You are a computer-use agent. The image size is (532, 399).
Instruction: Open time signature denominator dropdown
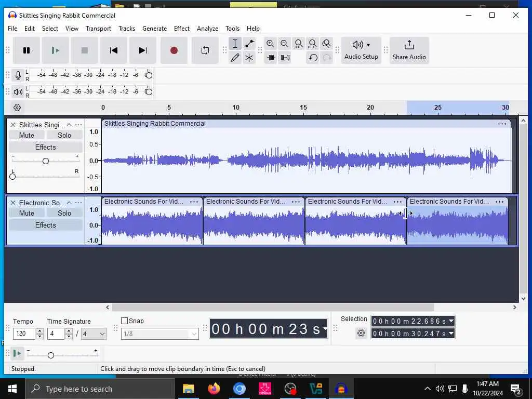94,334
